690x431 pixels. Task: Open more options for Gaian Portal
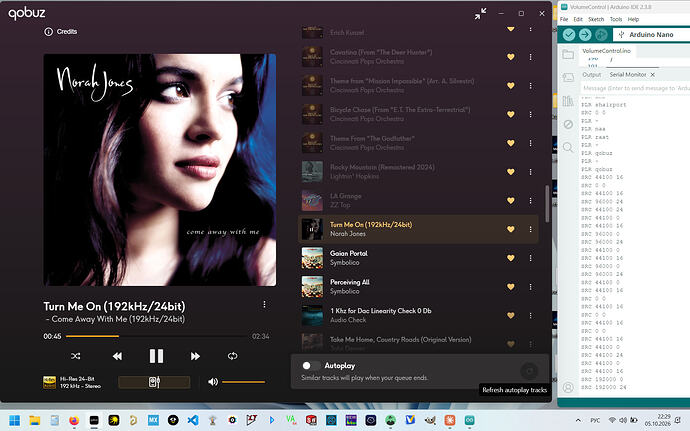531,258
